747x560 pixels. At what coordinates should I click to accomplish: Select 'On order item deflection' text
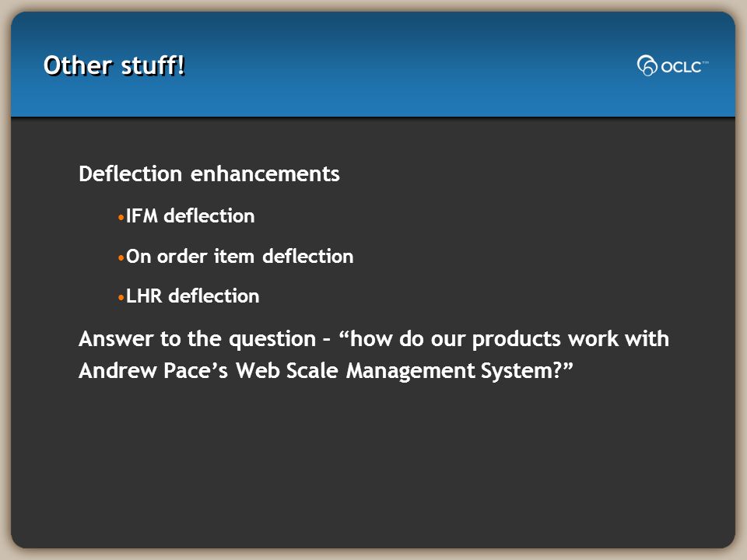point(240,256)
